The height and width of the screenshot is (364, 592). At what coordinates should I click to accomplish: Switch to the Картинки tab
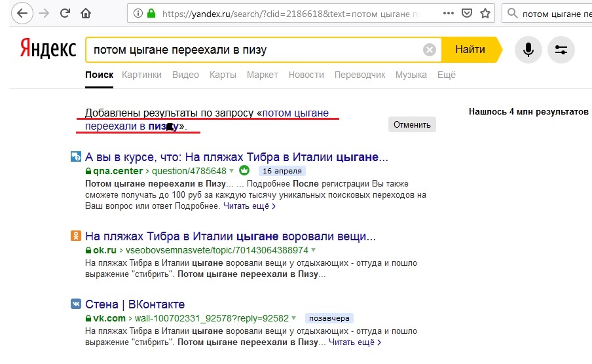pos(141,75)
